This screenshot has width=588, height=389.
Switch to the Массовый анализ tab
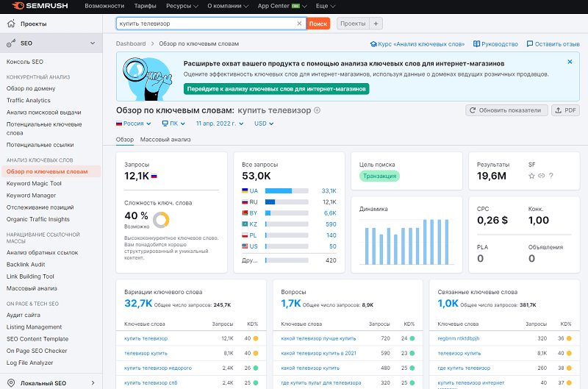[x=165, y=139]
